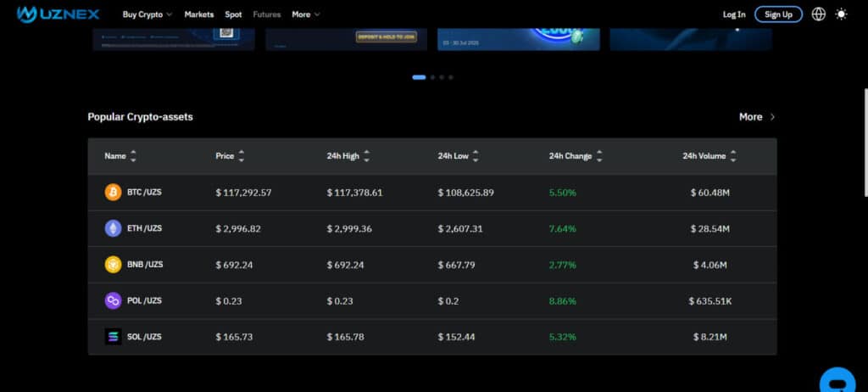This screenshot has width=868, height=392.
Task: Open the first banner with QR code
Action: point(174,39)
